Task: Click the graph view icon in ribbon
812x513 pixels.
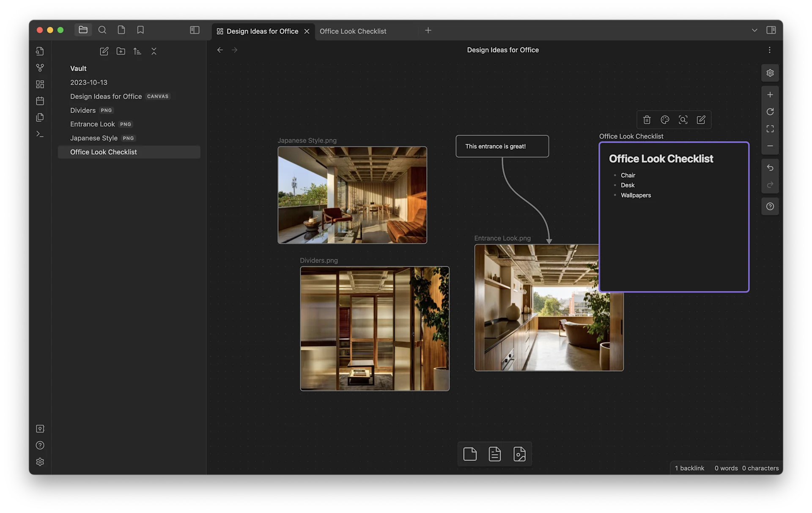Action: click(x=40, y=68)
